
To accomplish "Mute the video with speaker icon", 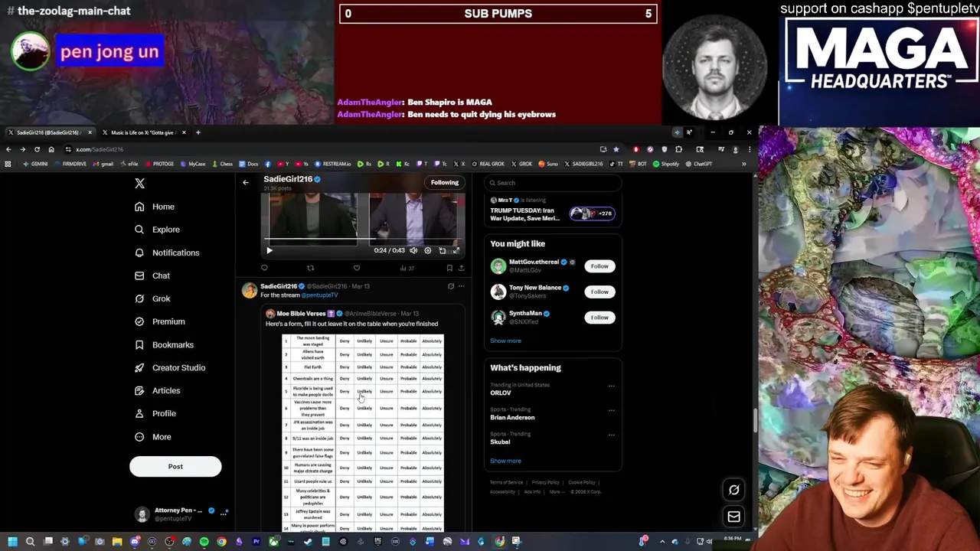I will click(413, 250).
